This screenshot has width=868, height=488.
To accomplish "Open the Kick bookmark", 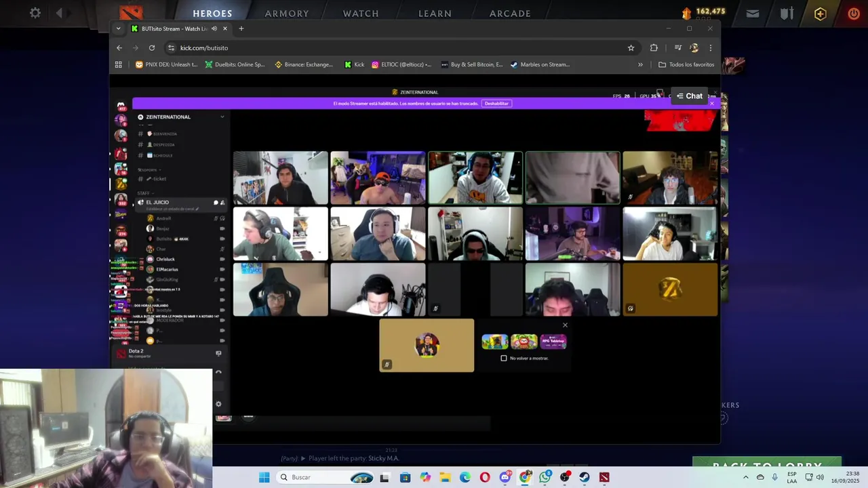I will point(355,64).
